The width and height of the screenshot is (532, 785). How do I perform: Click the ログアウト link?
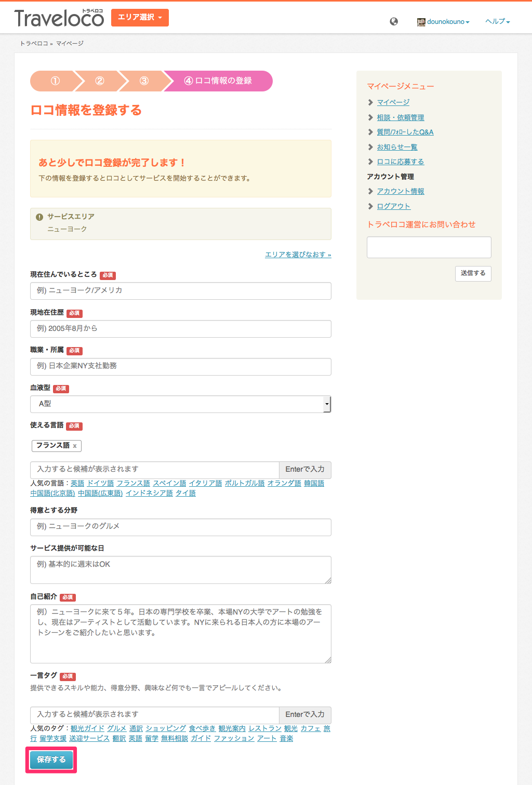tap(394, 206)
